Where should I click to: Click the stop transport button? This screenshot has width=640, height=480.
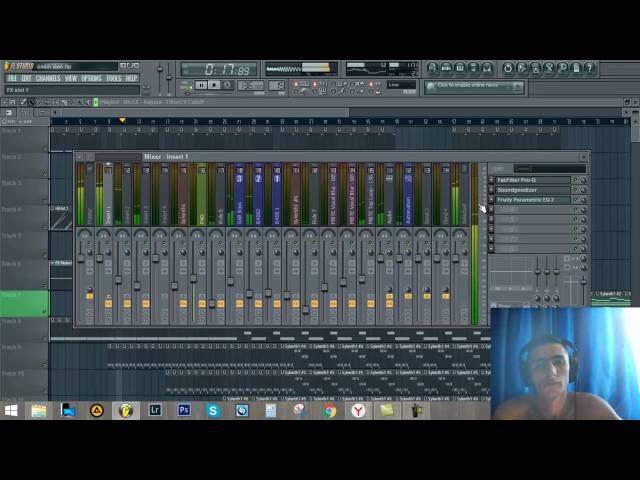214,85
